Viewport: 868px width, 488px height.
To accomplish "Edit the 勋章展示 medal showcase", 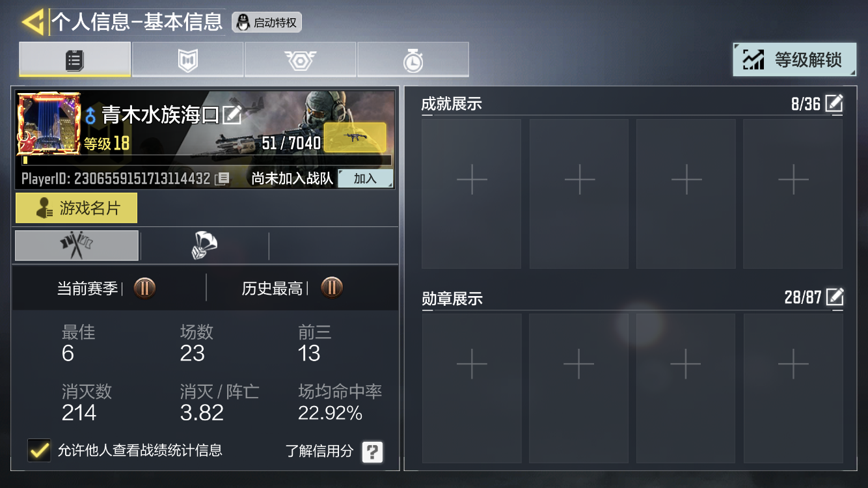I will (834, 297).
